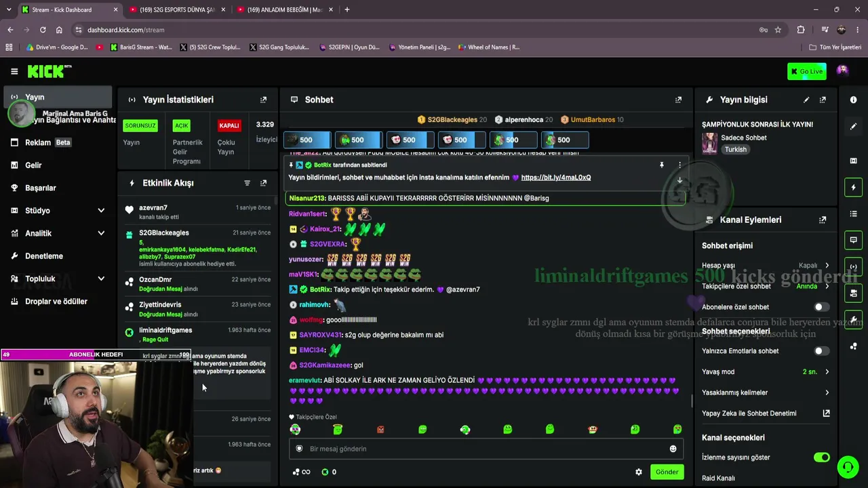
Task: Open the bit.ly link in pinned message
Action: pos(555,178)
